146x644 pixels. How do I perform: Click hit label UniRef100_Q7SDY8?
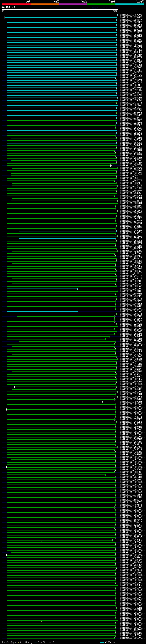[131, 186]
